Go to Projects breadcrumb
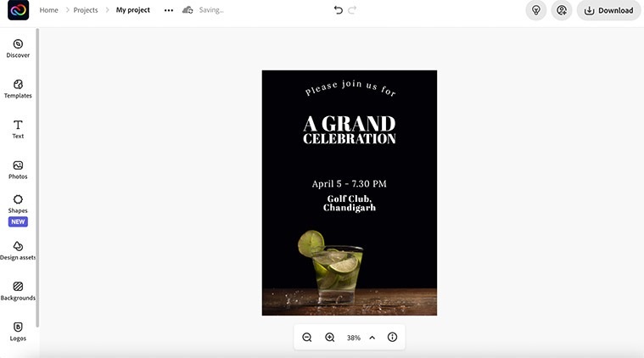 click(86, 10)
